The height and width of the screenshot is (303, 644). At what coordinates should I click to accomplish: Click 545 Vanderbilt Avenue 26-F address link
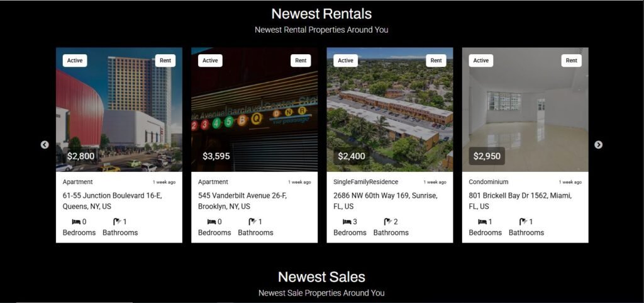242,201
